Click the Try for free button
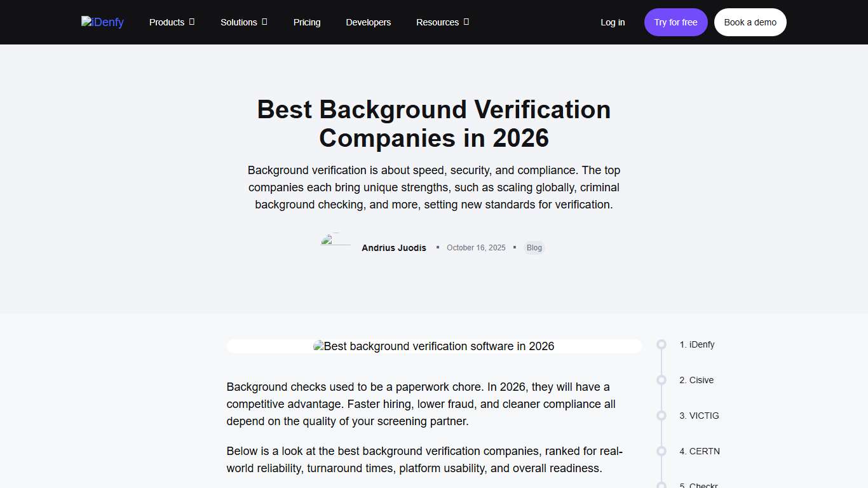The height and width of the screenshot is (488, 868). [675, 22]
